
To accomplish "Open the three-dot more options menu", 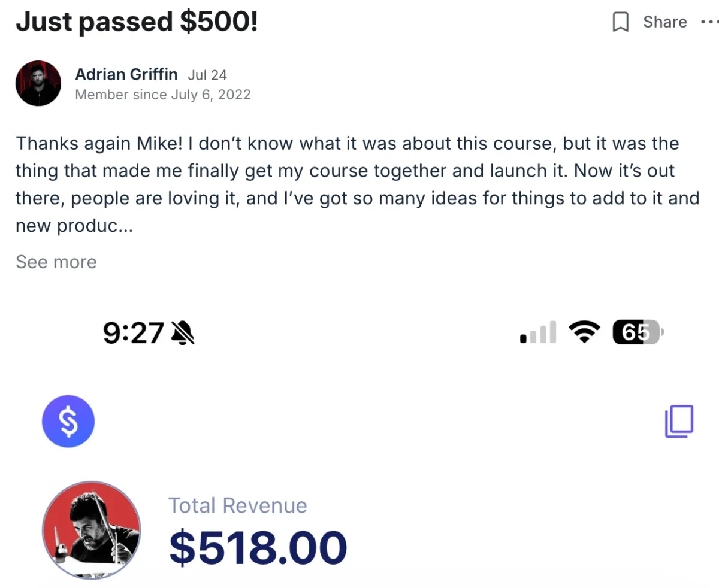I will point(709,22).
